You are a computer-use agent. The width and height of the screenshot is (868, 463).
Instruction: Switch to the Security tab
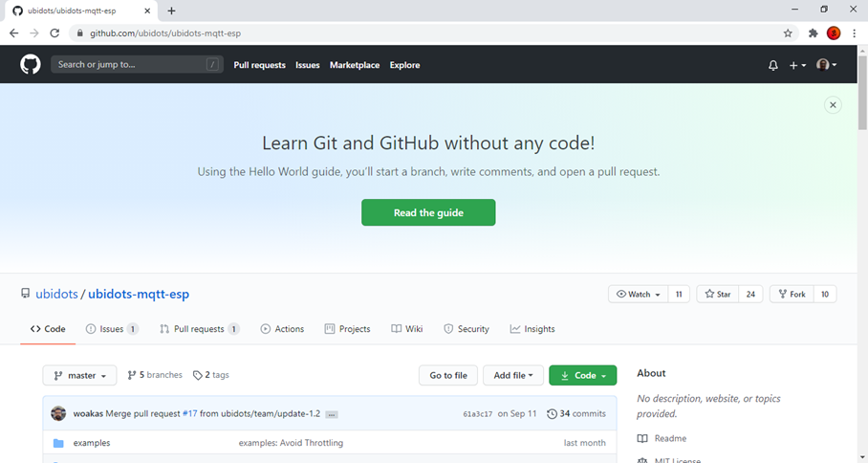coord(467,329)
